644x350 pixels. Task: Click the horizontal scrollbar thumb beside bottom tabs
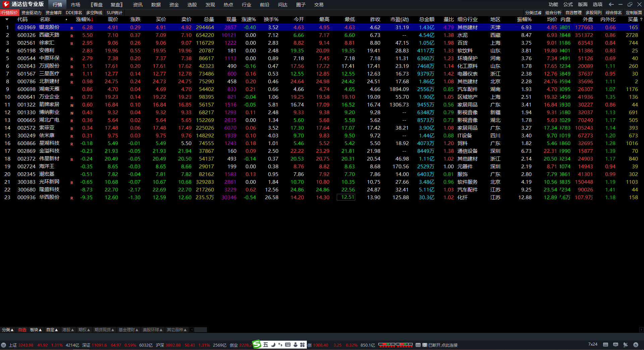[201, 330]
